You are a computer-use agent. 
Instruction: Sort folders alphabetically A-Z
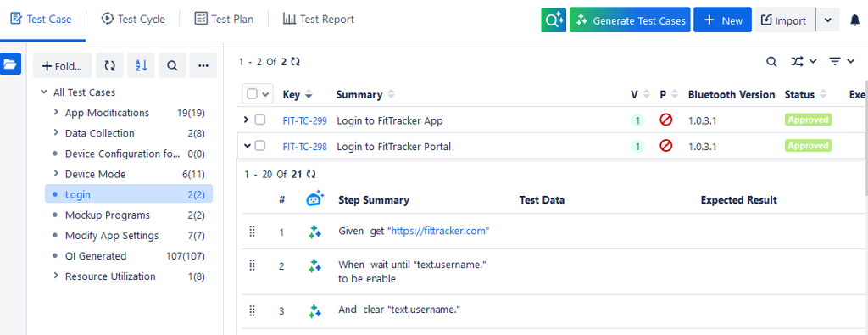coord(142,66)
